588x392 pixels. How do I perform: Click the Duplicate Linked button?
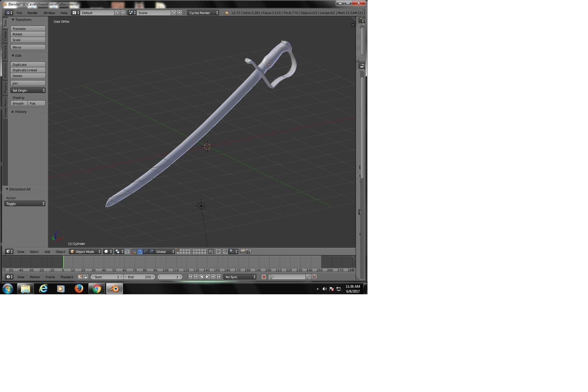tap(28, 70)
